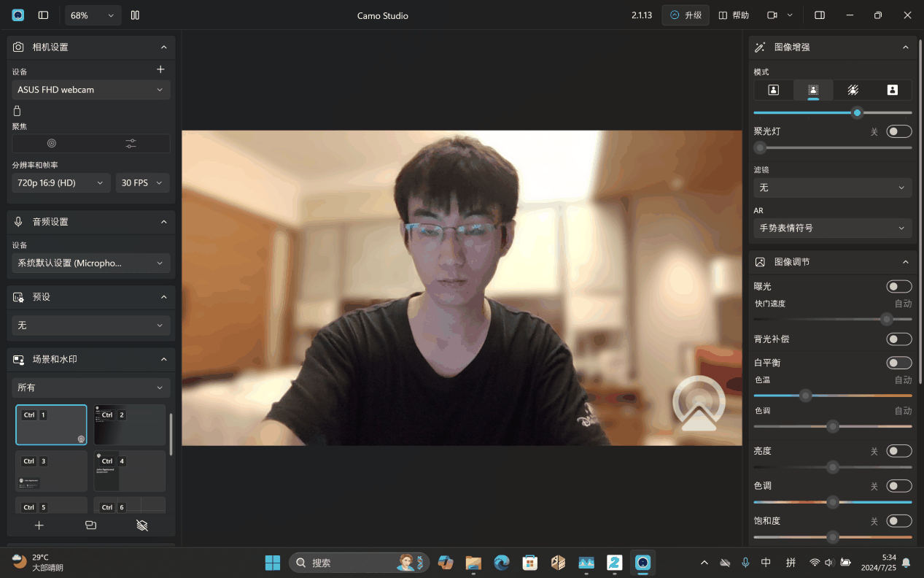
Task: Enable the 白平衡 white balance toggle
Action: [x=899, y=362]
